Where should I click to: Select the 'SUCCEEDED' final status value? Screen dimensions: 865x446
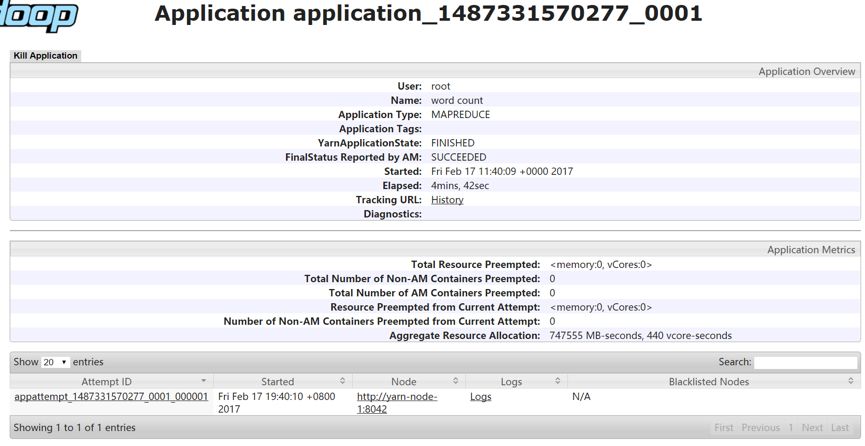click(x=458, y=157)
